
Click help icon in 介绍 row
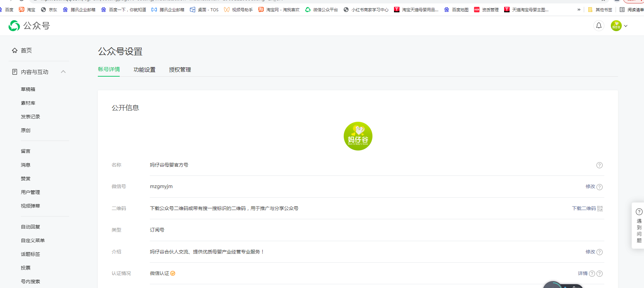point(599,252)
